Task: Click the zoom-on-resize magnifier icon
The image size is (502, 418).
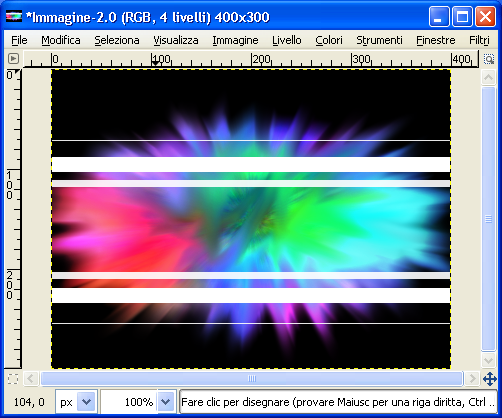Action: (x=489, y=59)
